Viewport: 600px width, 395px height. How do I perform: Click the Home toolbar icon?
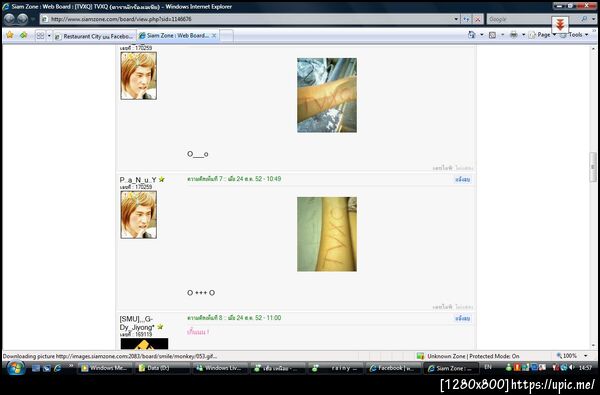point(471,35)
